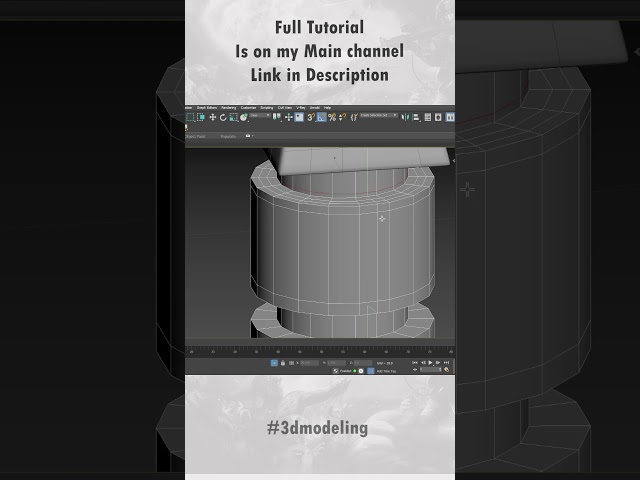Open the Reference Coordinate System dropdown
This screenshot has height=480, width=640.
tap(260, 116)
